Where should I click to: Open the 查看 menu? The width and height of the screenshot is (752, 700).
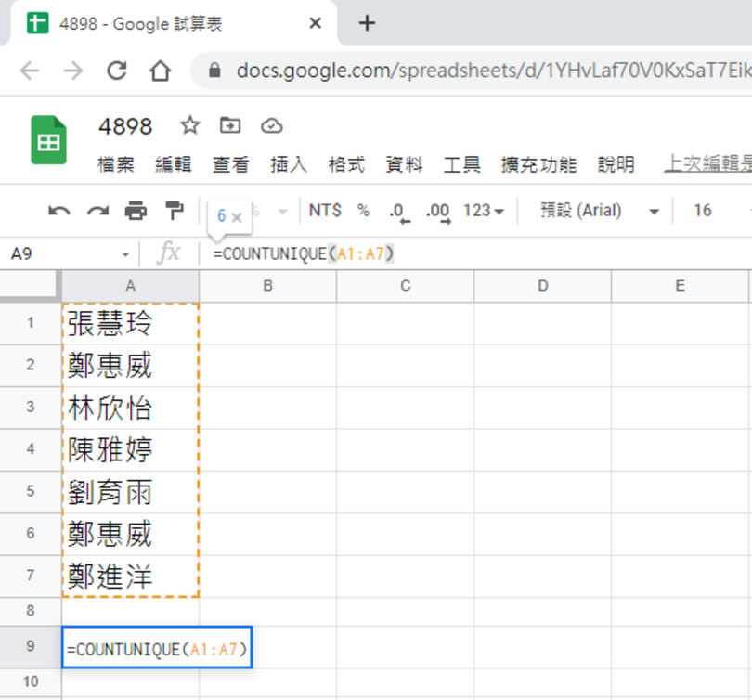click(230, 164)
